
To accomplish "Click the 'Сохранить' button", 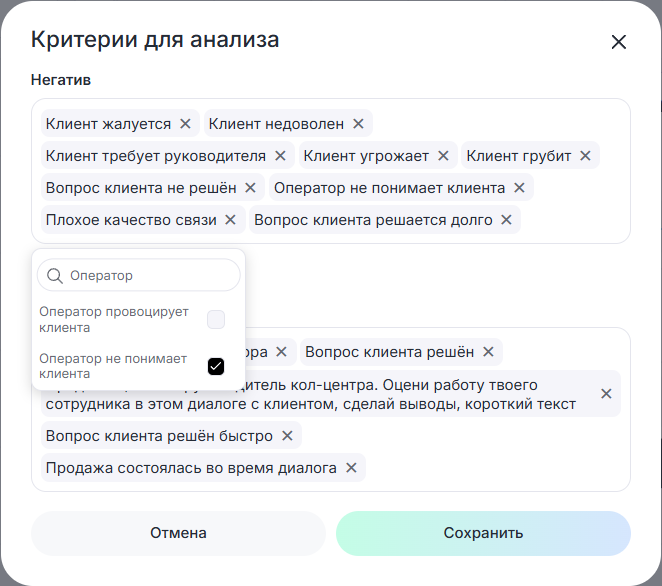I will 483,533.
